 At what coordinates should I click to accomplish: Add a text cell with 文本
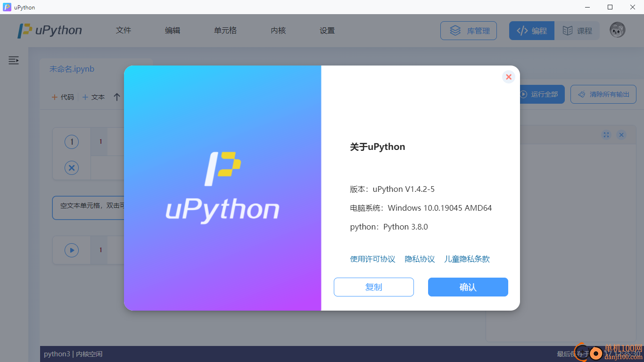point(93,97)
